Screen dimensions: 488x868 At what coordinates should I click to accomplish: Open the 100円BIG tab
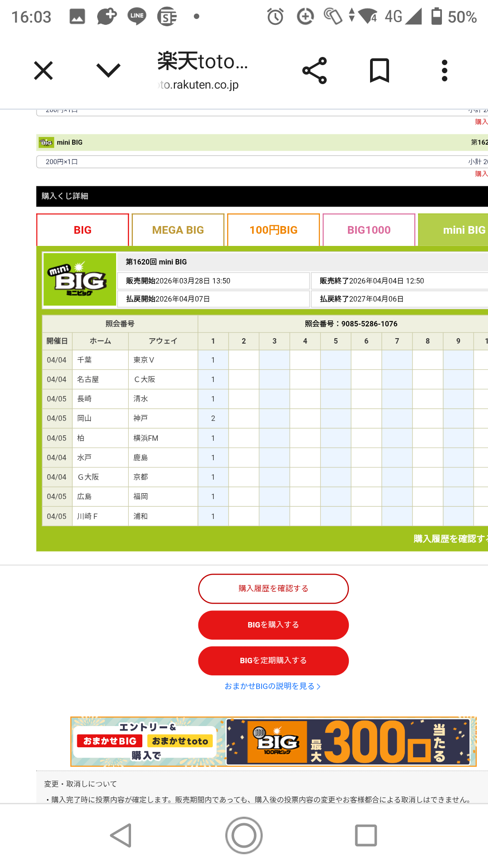(x=273, y=230)
